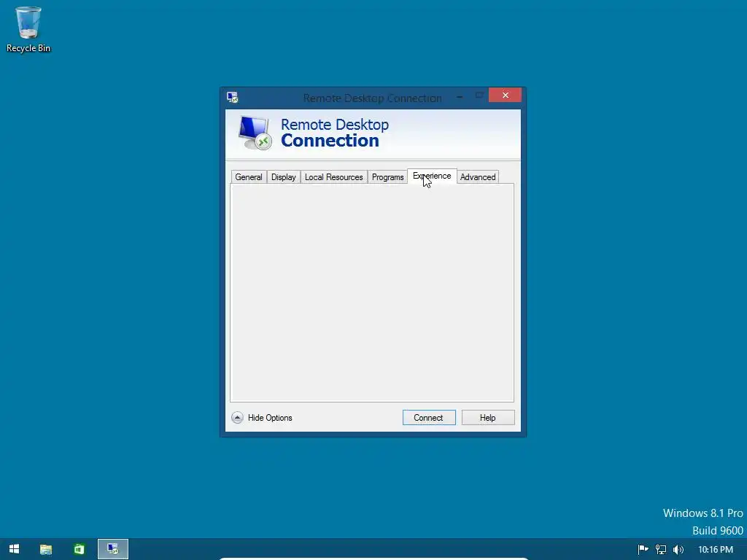
Task: Click the Connect button
Action: [x=429, y=418]
